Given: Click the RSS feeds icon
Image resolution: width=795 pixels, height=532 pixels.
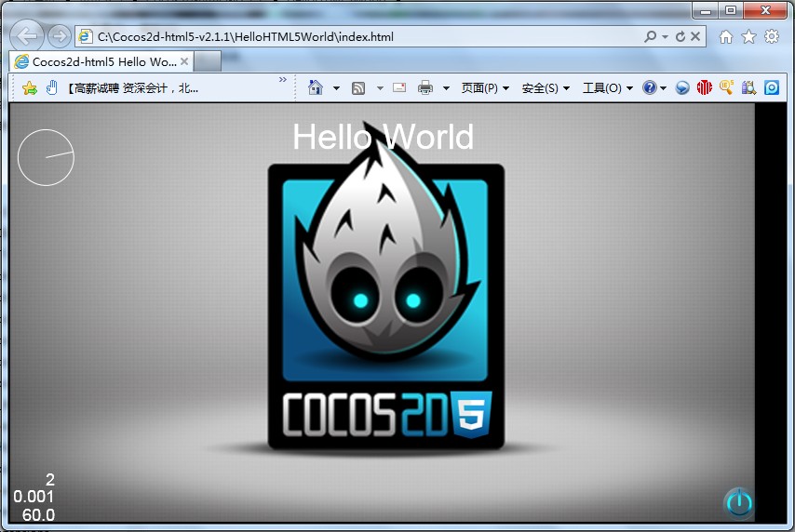Looking at the screenshot, I should pyautogui.click(x=358, y=88).
